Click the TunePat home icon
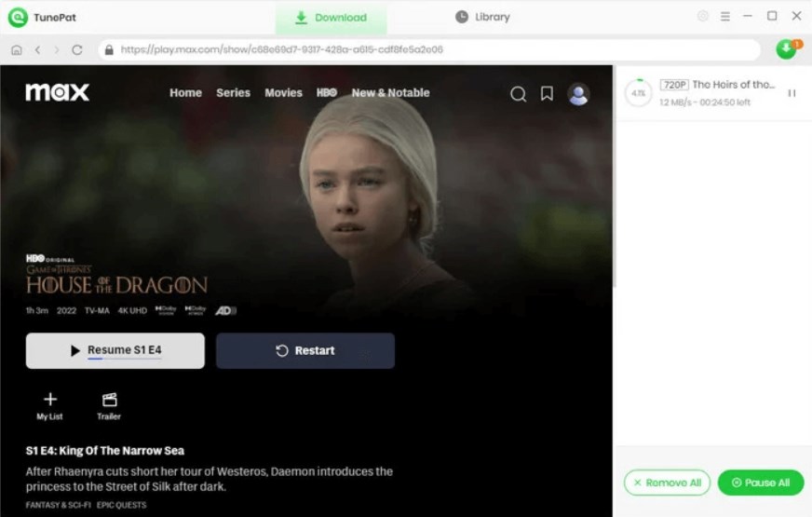 [x=17, y=49]
